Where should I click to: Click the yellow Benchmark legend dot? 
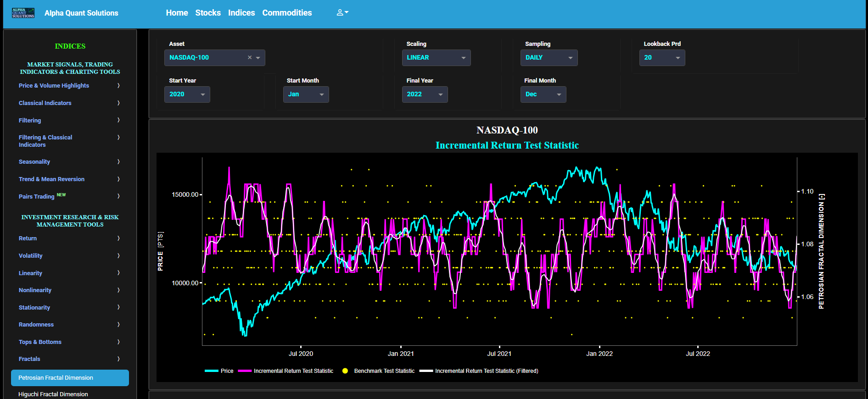[x=345, y=371]
